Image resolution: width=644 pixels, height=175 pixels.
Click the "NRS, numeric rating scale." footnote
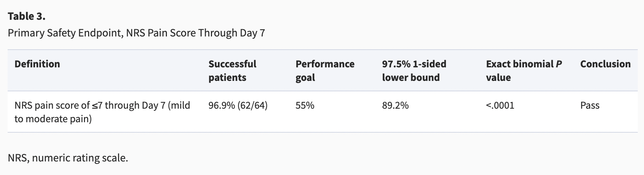(x=68, y=158)
